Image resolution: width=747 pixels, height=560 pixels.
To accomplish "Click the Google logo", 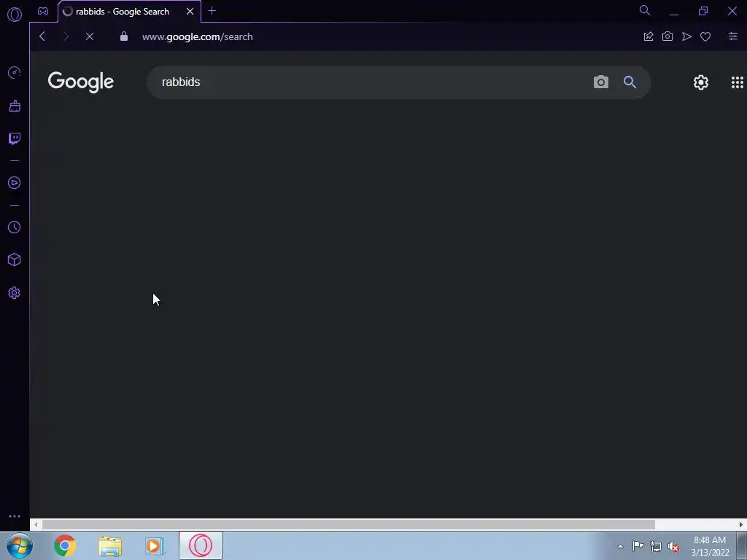I will tap(80, 82).
